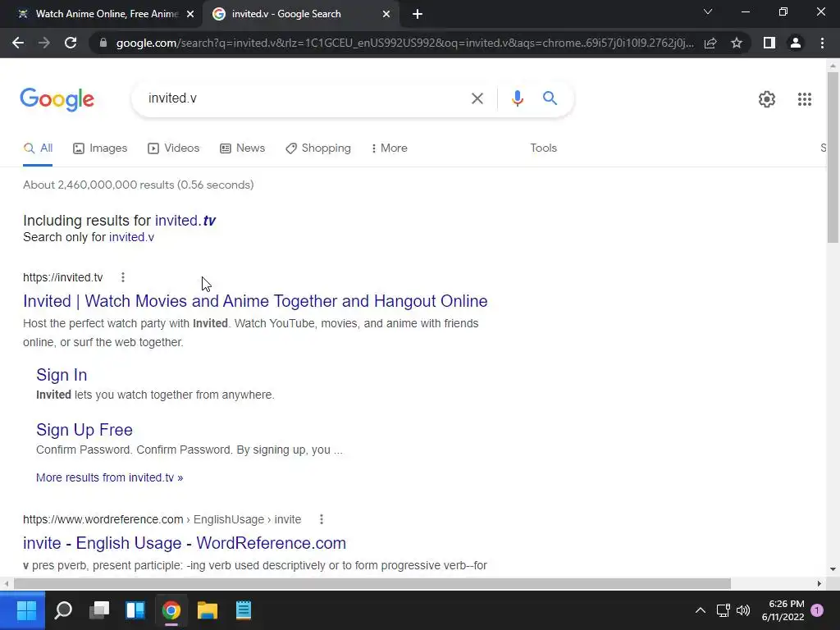Reload the page with the refresh icon

(71, 43)
